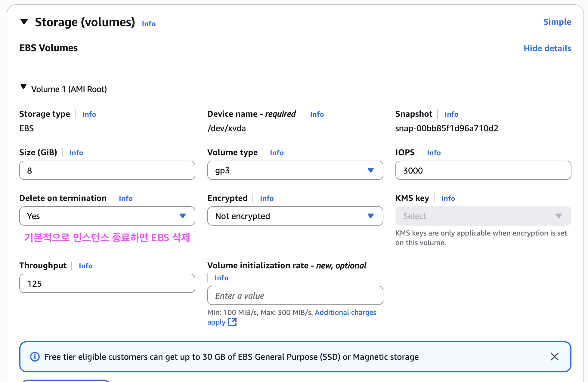The height and width of the screenshot is (382, 588).
Task: Click the Throughput input field
Action: point(107,283)
